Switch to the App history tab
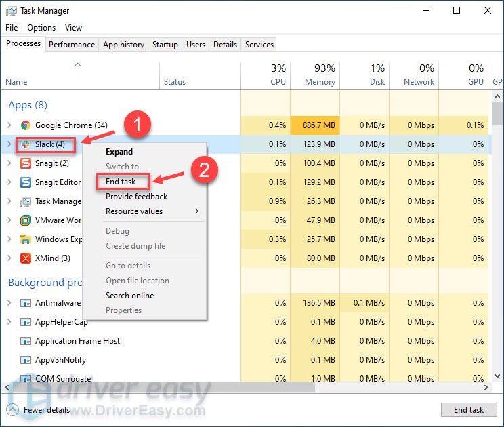Image resolution: width=504 pixels, height=427 pixels. coord(123,44)
